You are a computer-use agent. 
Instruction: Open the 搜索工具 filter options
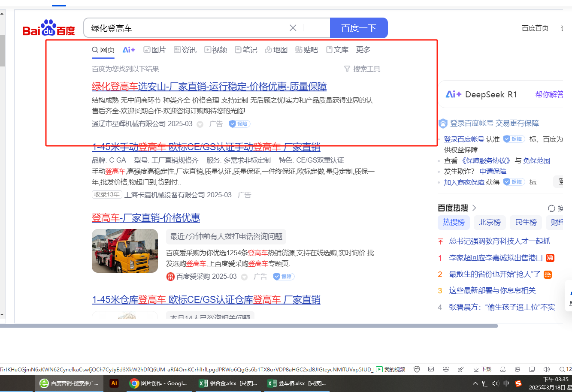click(x=362, y=69)
